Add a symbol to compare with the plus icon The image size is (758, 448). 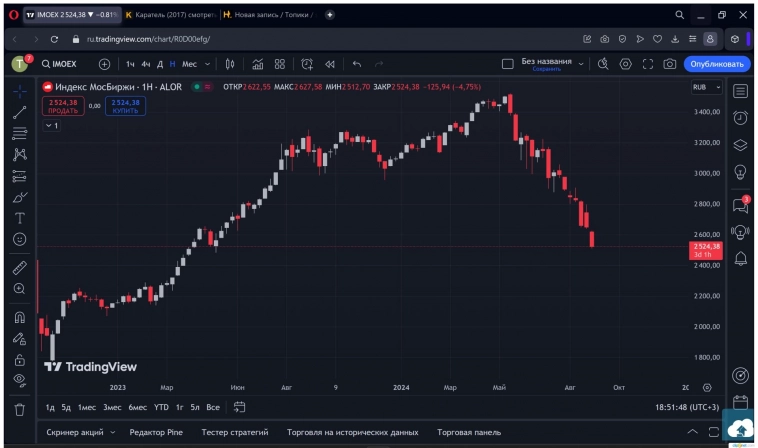click(x=104, y=64)
